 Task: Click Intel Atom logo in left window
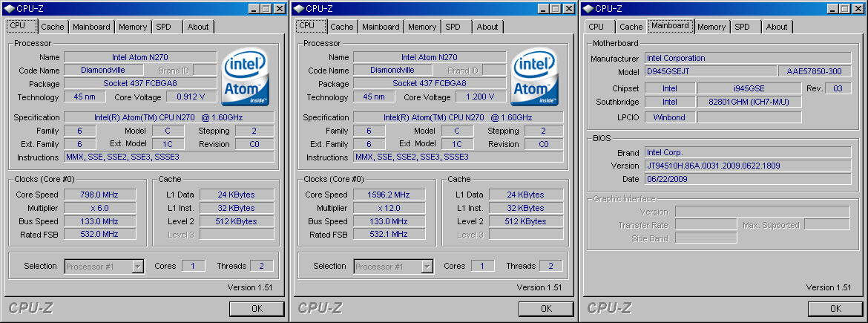click(246, 76)
